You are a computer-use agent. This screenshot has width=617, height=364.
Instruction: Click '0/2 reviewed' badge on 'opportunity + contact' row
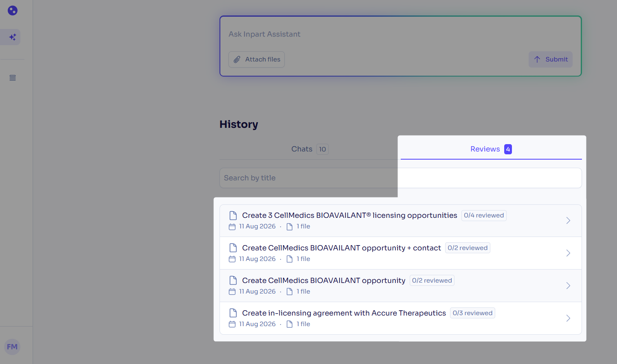tap(468, 248)
